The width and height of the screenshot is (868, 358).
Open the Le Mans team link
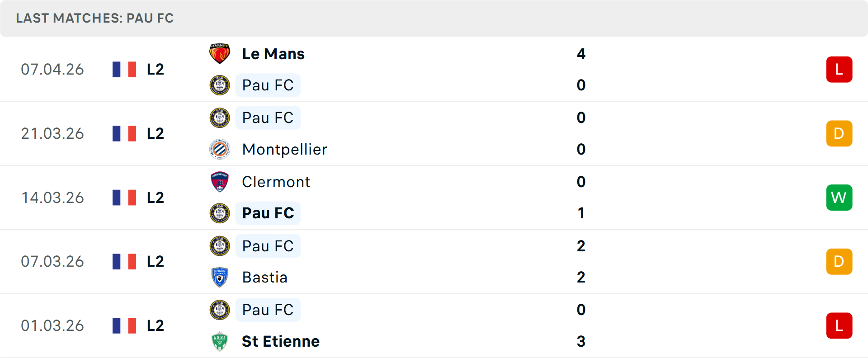273,54
